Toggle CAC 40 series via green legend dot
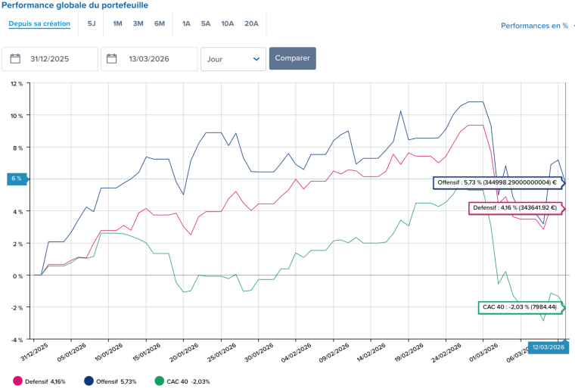575x392 pixels. (x=158, y=381)
